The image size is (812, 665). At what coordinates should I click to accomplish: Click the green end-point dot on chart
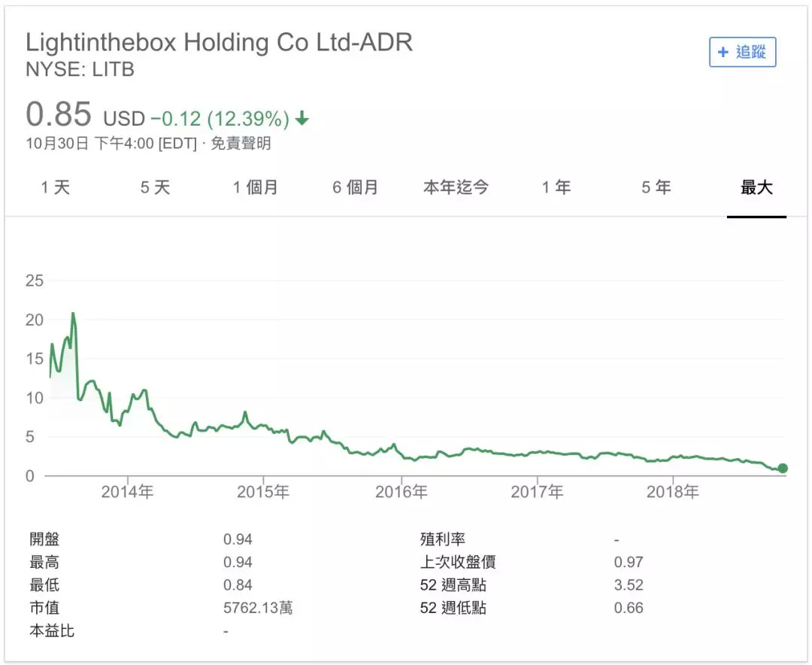point(783,469)
